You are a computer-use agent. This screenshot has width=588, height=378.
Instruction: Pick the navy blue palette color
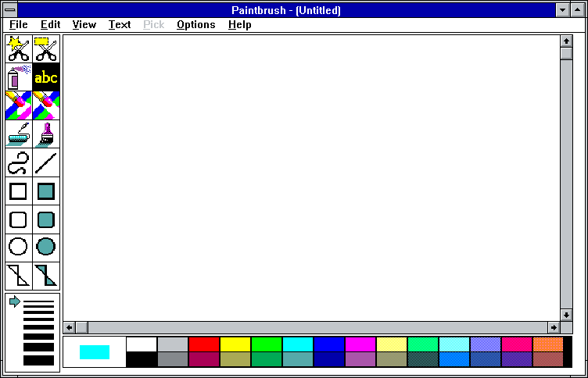329,359
